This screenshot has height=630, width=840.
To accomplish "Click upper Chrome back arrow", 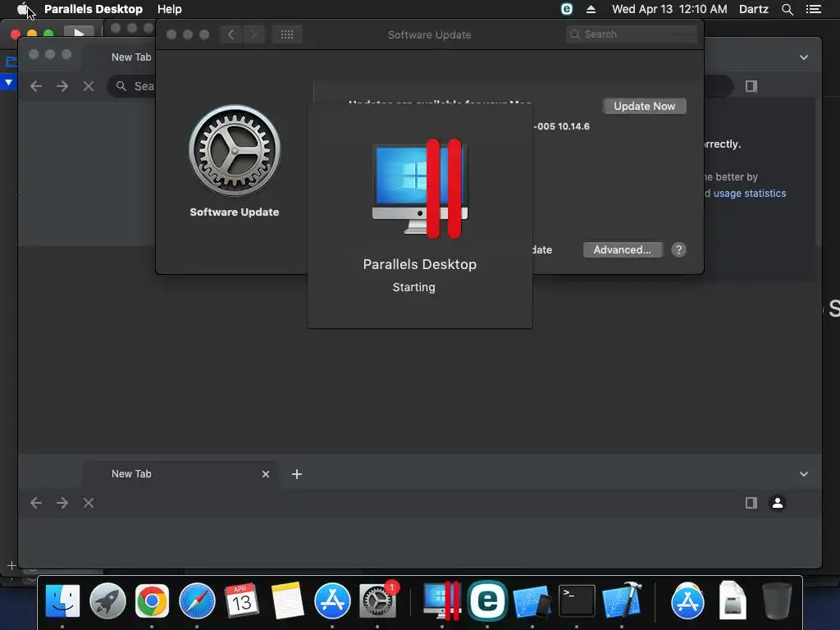I will 36,86.
